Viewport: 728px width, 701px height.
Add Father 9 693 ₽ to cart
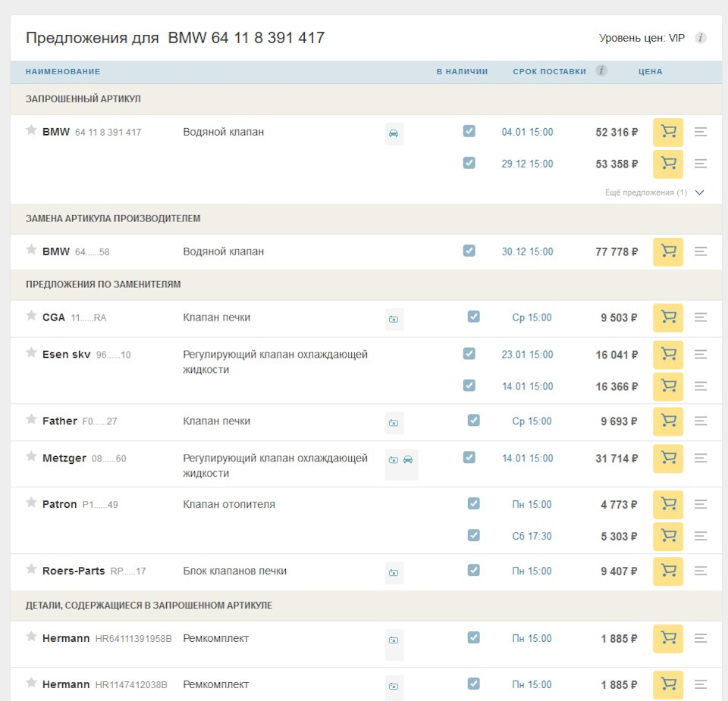667,421
